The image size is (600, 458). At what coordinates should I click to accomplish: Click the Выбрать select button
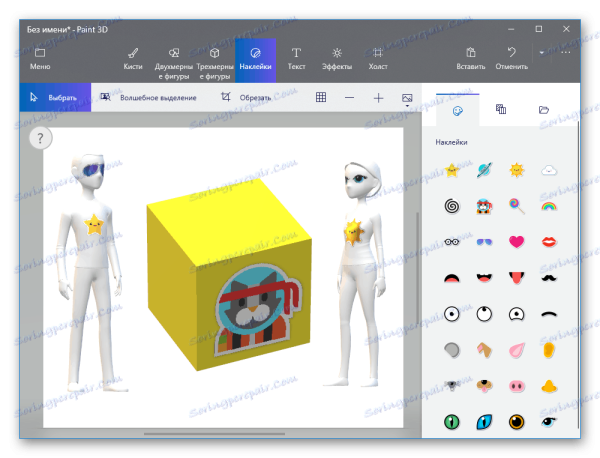[x=55, y=98]
